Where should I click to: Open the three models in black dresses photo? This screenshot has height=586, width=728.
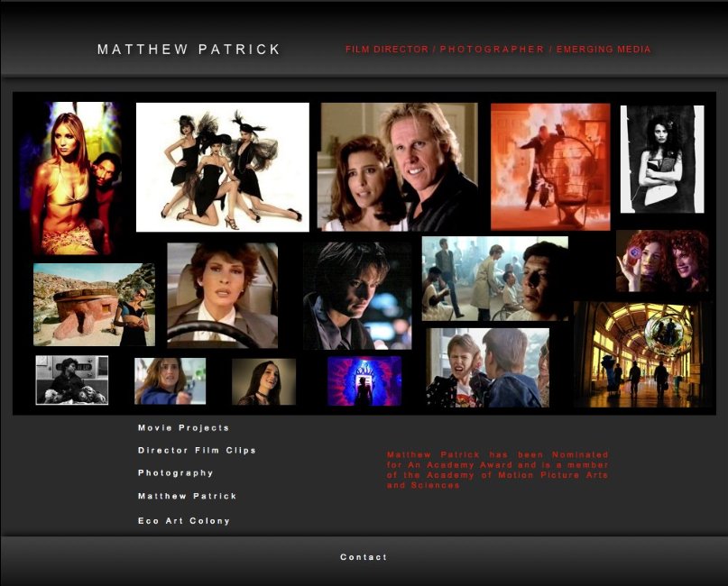pyautogui.click(x=222, y=167)
